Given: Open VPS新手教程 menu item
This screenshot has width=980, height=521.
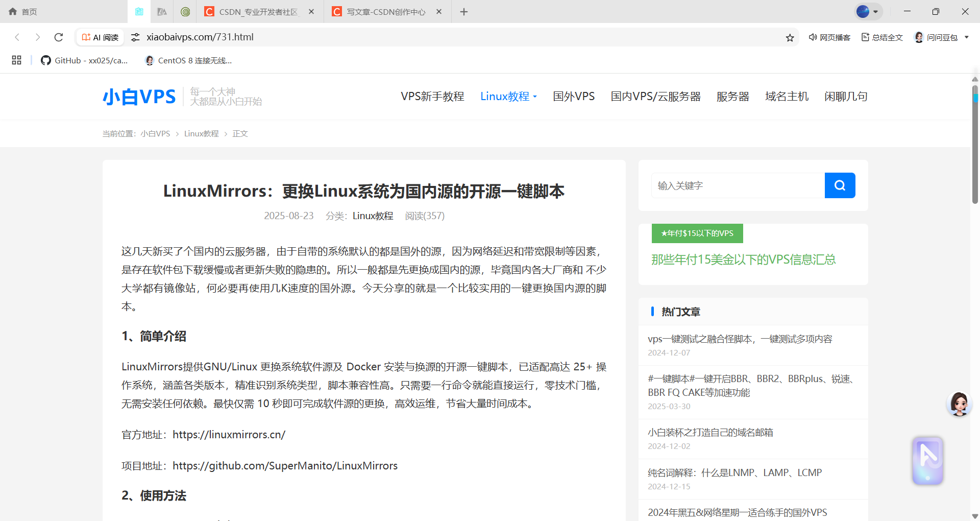Looking at the screenshot, I should click(x=432, y=97).
